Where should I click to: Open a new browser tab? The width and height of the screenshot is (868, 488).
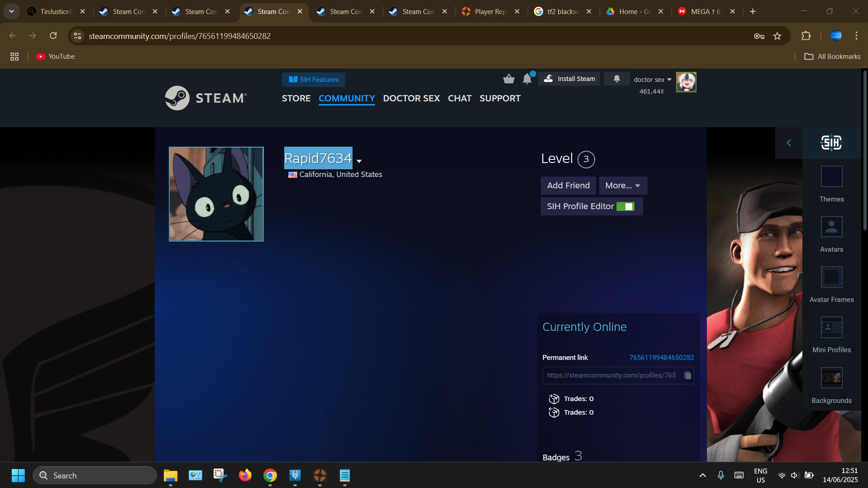(x=753, y=11)
